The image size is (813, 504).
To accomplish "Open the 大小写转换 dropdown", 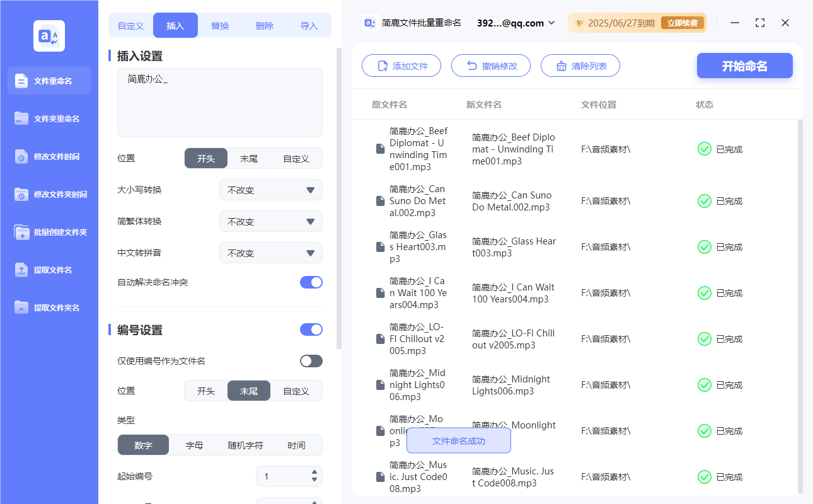I will coord(270,190).
